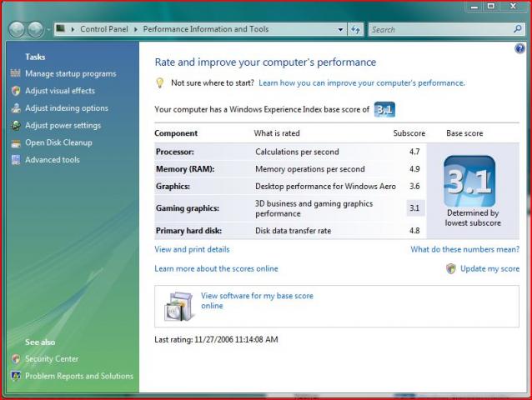
Task: Expand arrow before Performance Information and Tools
Action: tap(136, 29)
